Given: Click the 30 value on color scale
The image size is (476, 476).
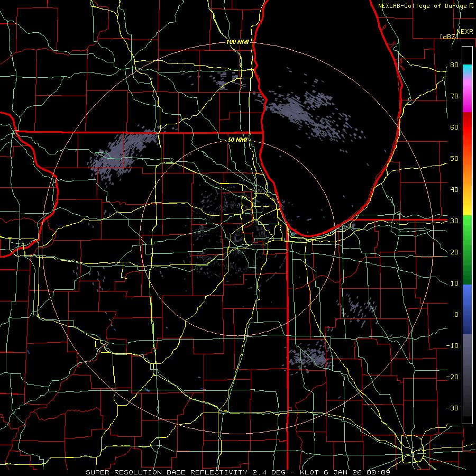Looking at the screenshot, I should (x=454, y=221).
